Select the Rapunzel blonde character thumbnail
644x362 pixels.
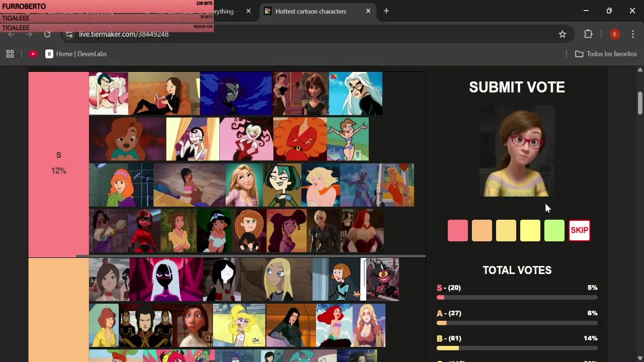point(245,185)
